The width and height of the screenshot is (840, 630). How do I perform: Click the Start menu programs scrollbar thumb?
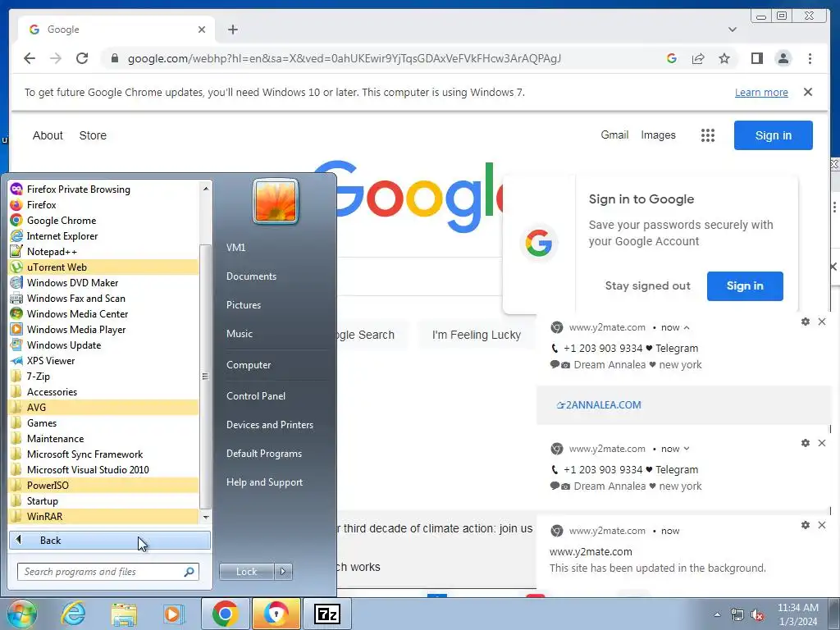click(x=205, y=377)
